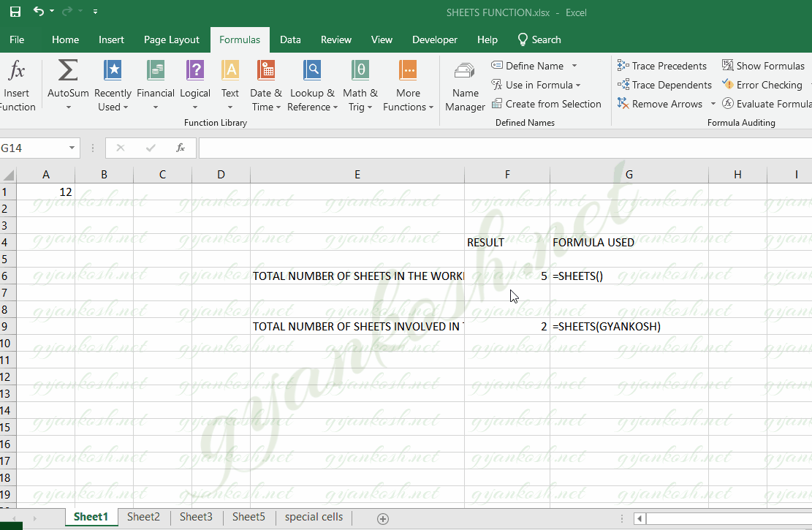Switch to the Sheet3 tab

(x=196, y=517)
